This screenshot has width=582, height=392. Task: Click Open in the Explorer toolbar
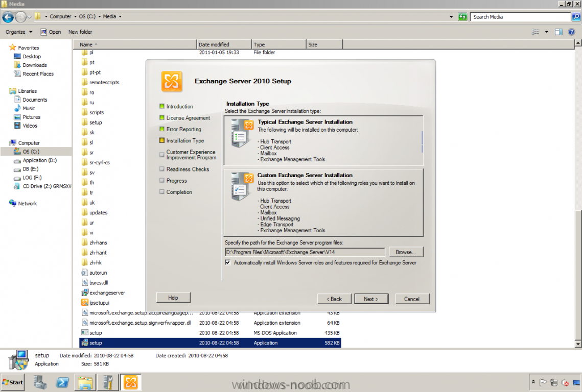51,32
